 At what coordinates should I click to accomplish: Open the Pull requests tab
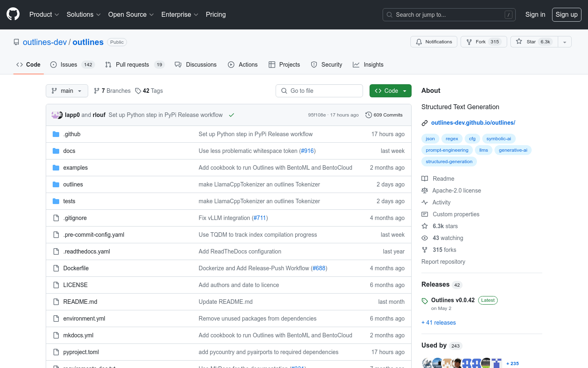pyautogui.click(x=132, y=65)
